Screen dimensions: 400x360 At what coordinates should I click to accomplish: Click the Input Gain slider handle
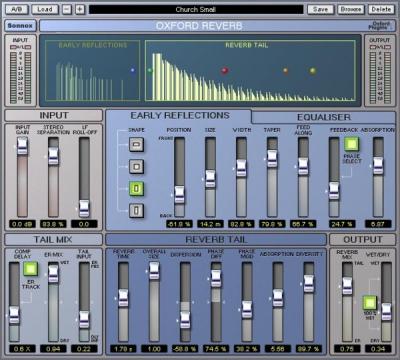[x=22, y=146]
